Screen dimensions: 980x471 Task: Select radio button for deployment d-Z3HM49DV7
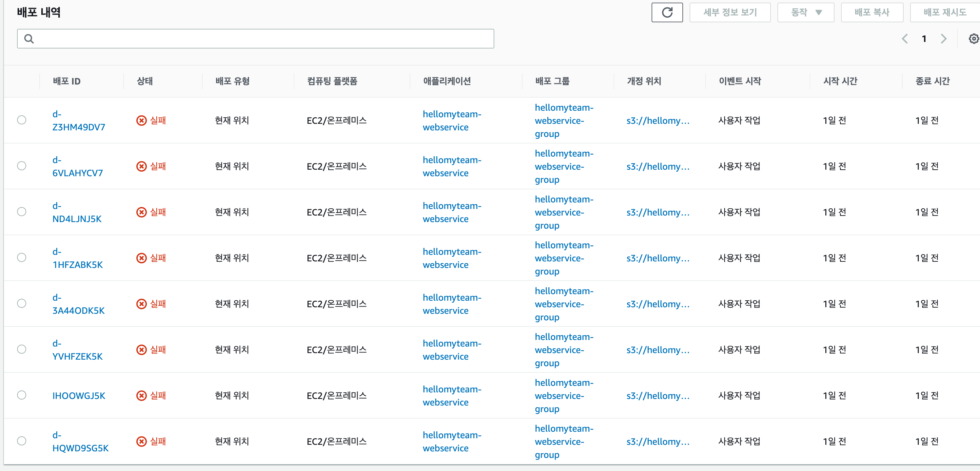click(x=22, y=120)
